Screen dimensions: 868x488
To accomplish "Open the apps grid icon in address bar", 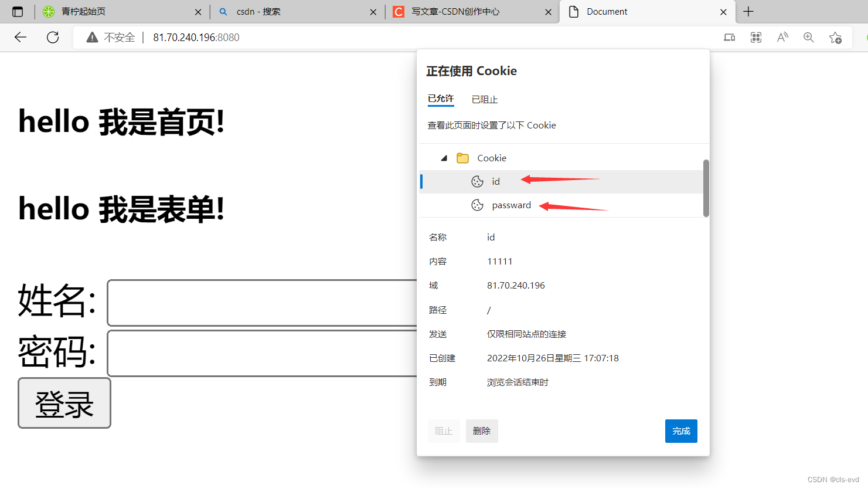I will click(x=756, y=38).
